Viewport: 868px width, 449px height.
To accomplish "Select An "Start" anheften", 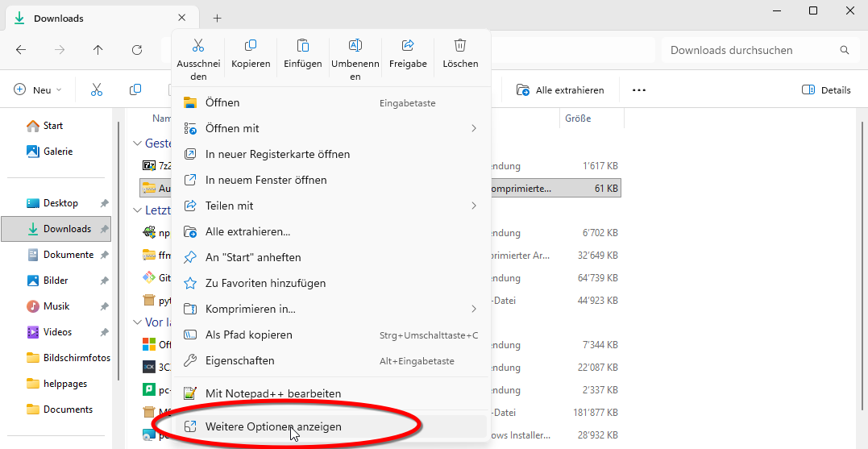I will [x=331, y=257].
